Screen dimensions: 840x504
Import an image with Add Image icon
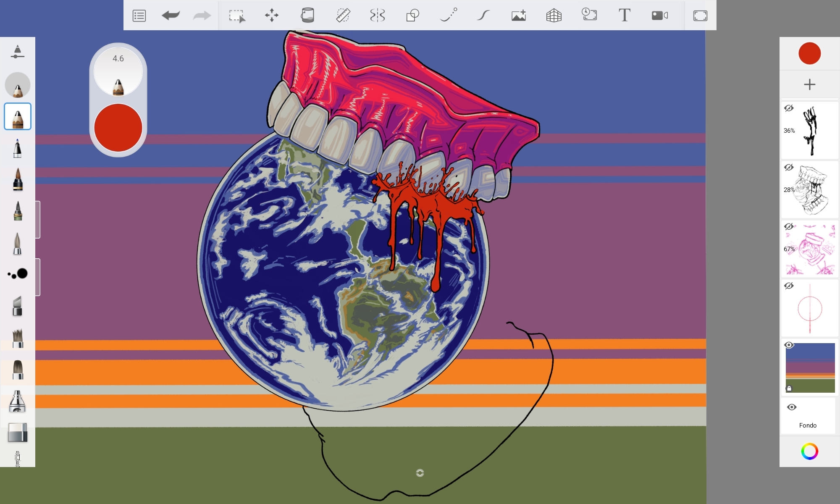point(518,16)
